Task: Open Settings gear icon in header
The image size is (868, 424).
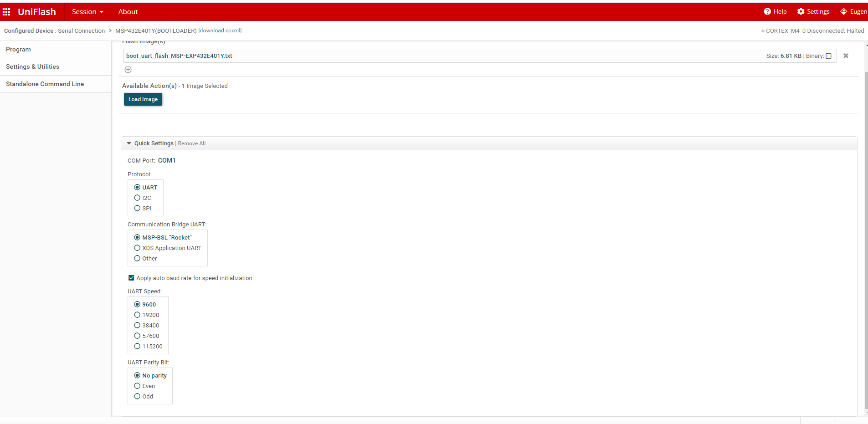Action: (x=801, y=11)
